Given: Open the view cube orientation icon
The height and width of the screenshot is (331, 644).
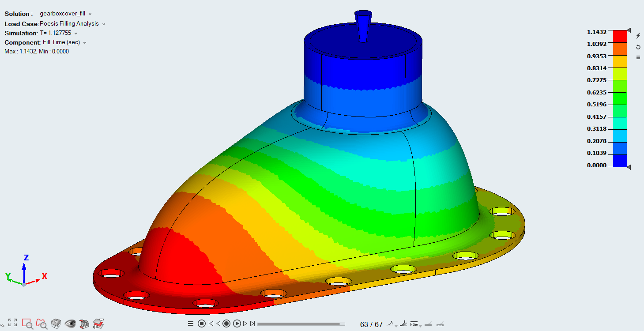Looking at the screenshot, I should click(x=56, y=324).
